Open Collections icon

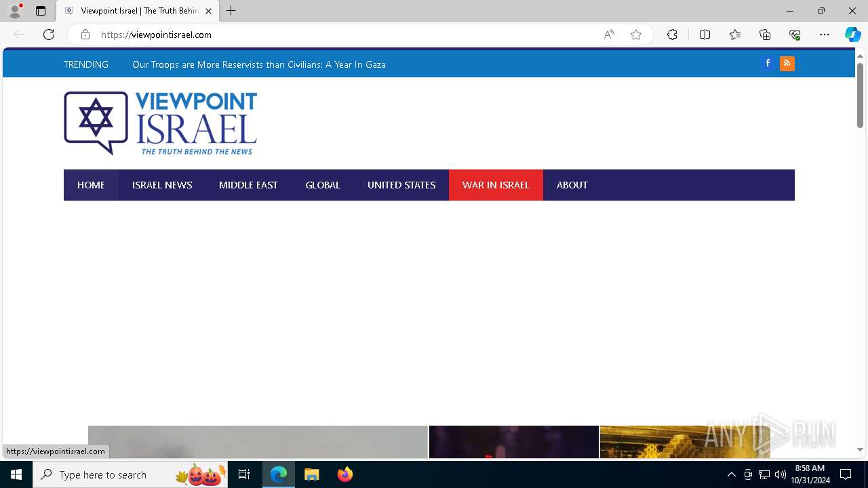pyautogui.click(x=765, y=35)
